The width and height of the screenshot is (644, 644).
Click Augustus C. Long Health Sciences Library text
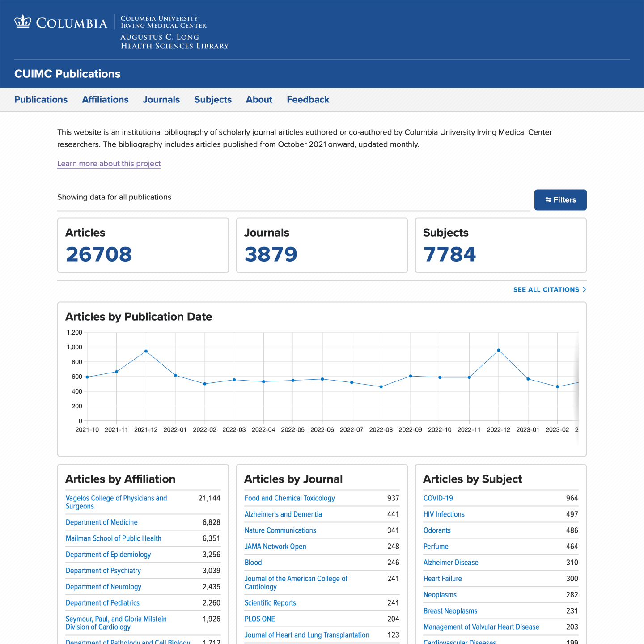point(174,42)
